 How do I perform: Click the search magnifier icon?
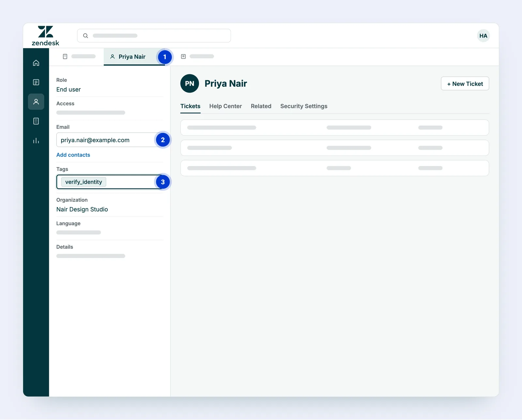point(85,36)
